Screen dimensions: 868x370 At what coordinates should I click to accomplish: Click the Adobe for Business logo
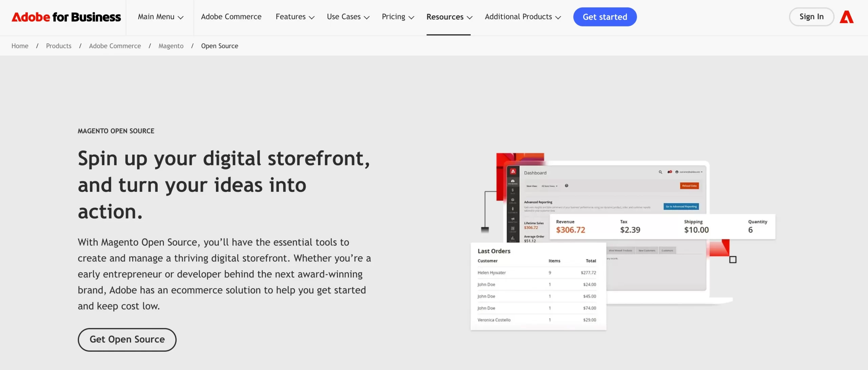point(66,17)
